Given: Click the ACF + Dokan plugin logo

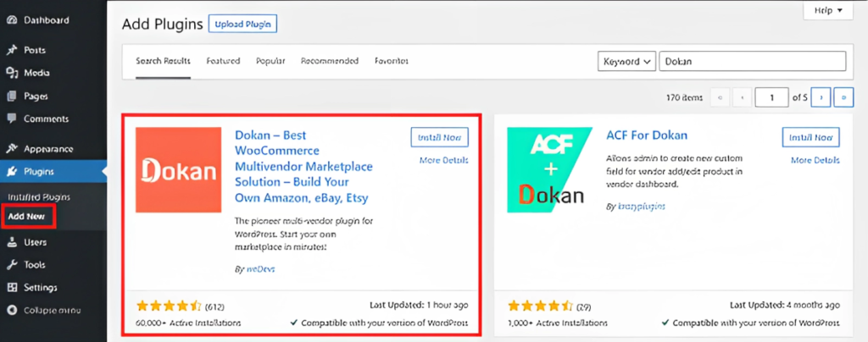Looking at the screenshot, I should point(549,169).
